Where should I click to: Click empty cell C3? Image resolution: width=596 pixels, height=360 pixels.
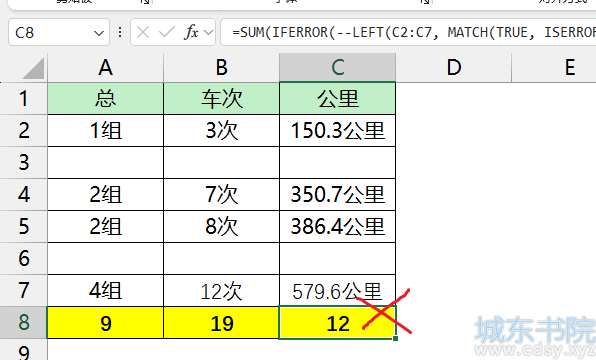(338, 162)
